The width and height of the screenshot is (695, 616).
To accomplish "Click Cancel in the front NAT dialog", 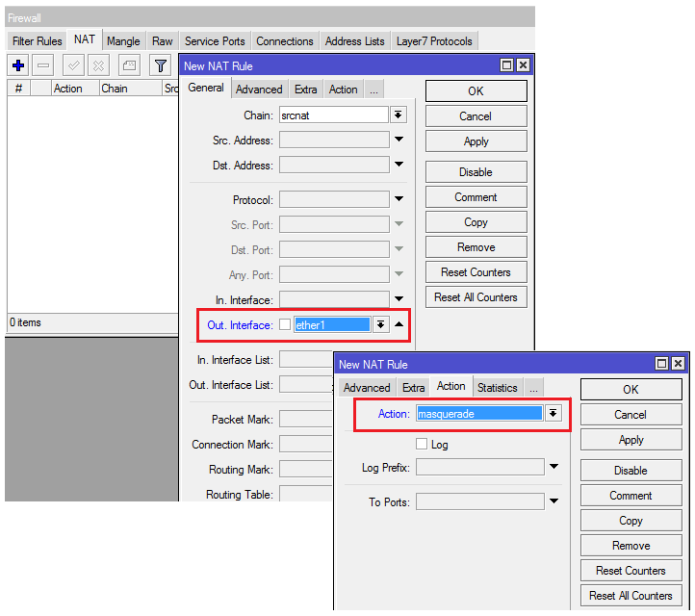I will pos(631,415).
